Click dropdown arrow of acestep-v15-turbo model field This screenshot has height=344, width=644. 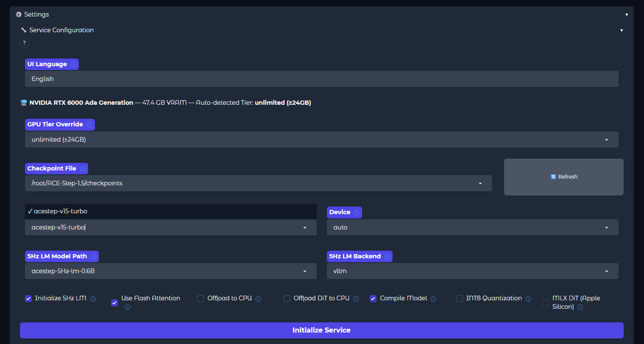pyautogui.click(x=305, y=228)
